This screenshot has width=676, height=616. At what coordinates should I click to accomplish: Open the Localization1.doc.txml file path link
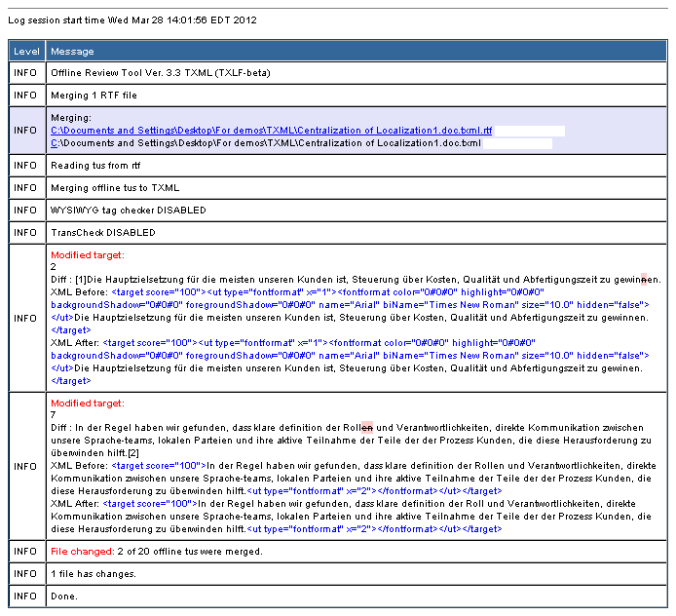coord(266,142)
